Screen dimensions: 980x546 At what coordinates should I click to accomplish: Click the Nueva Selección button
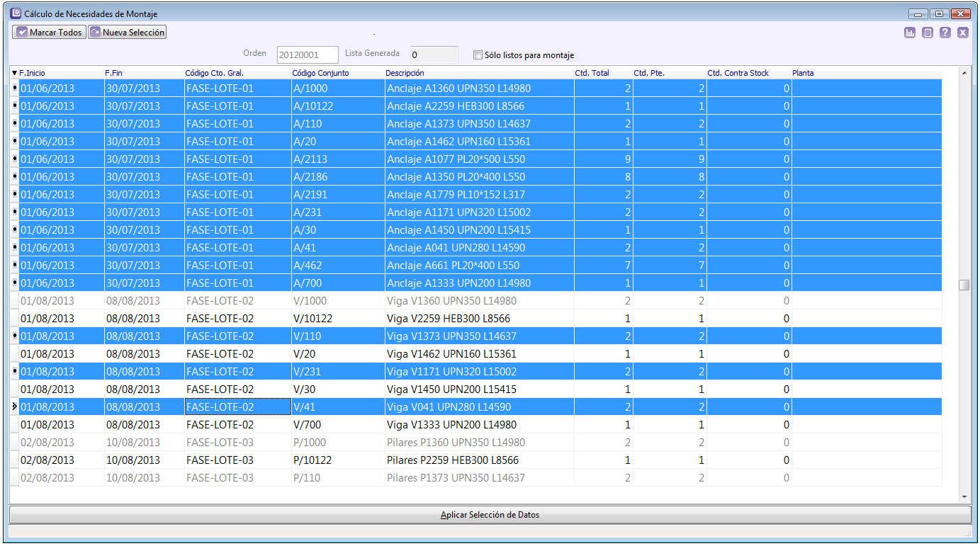tap(127, 33)
